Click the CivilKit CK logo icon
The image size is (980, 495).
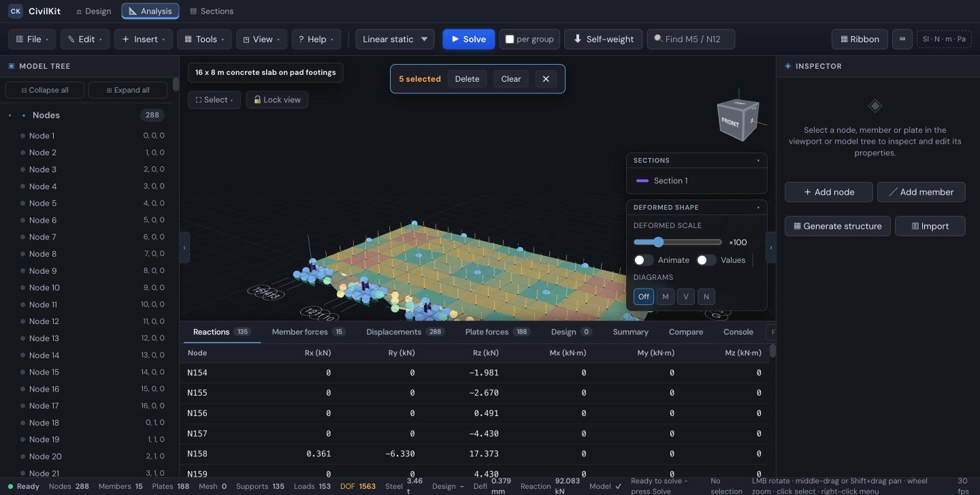click(15, 11)
